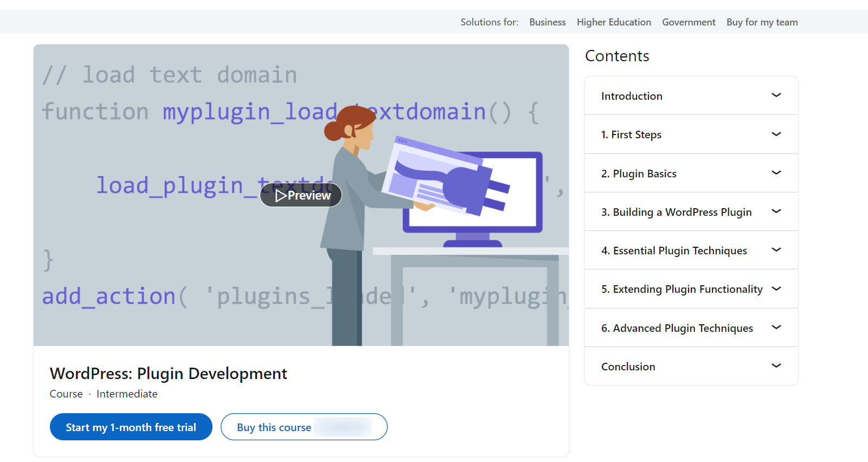The height and width of the screenshot is (462, 868).
Task: Expand 3. Building a WordPress Plugin chevron
Action: 776,211
